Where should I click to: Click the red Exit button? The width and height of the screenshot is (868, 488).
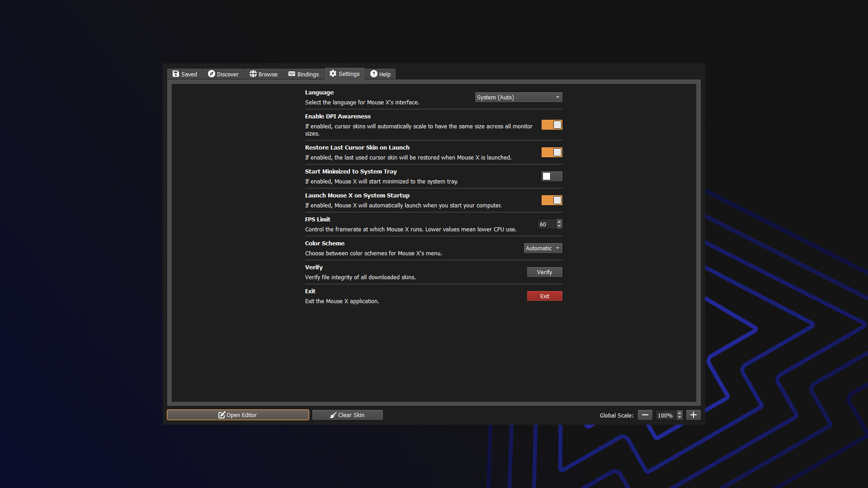[x=544, y=296]
